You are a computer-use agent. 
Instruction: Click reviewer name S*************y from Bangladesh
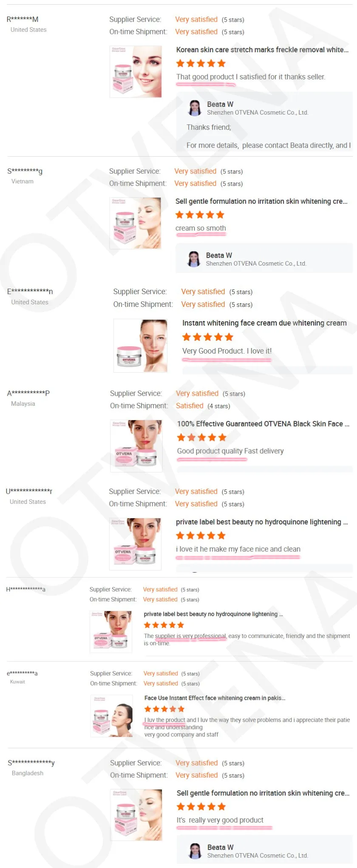pyautogui.click(x=31, y=763)
